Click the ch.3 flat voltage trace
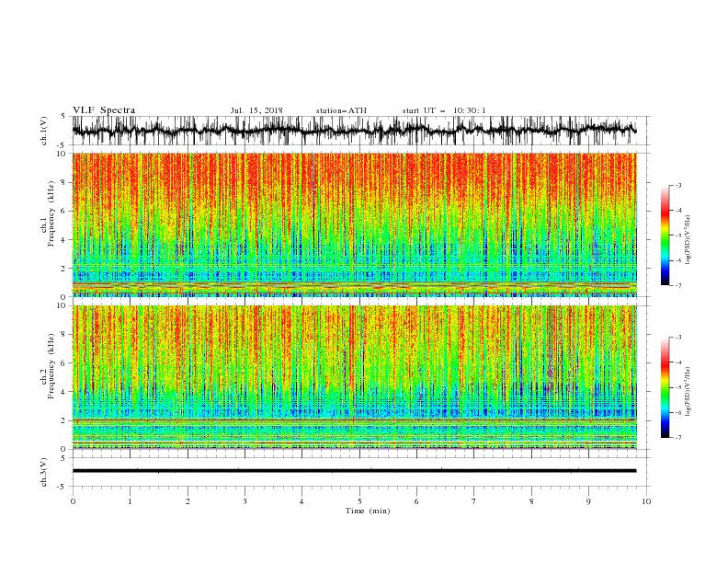728x563 pixels. 354,471
